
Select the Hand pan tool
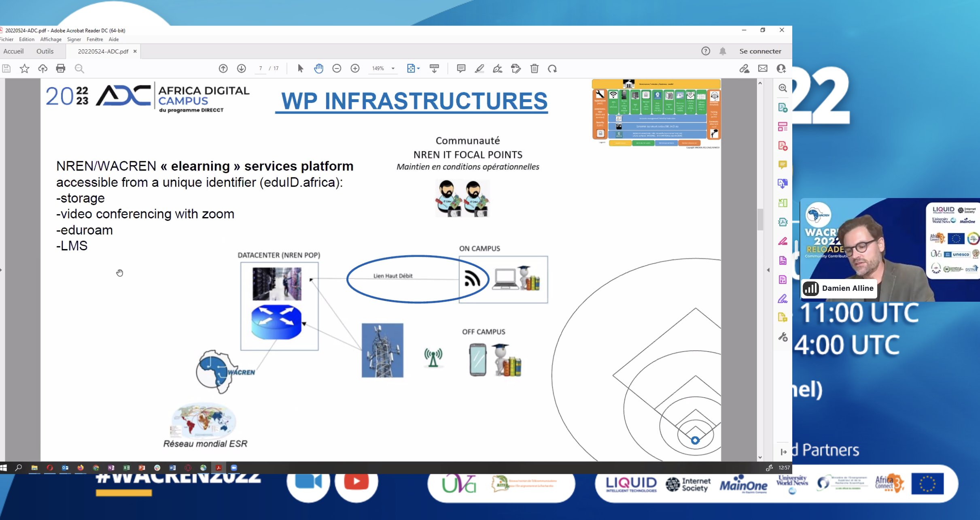click(318, 68)
